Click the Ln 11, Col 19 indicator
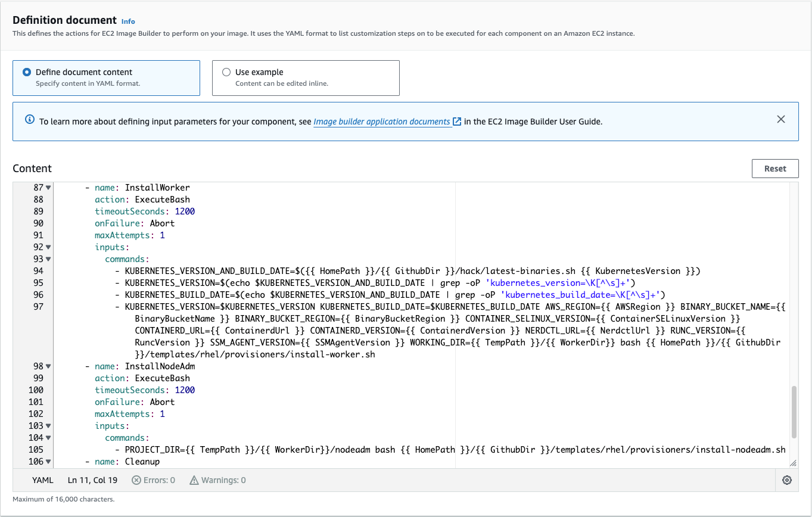The width and height of the screenshot is (812, 517). click(92, 479)
